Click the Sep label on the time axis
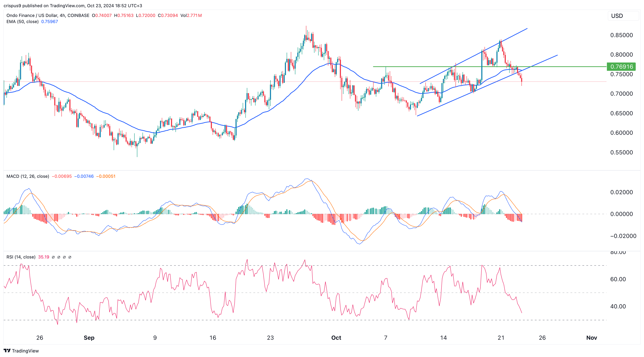Viewport: 644px width, 357px height. point(89,338)
